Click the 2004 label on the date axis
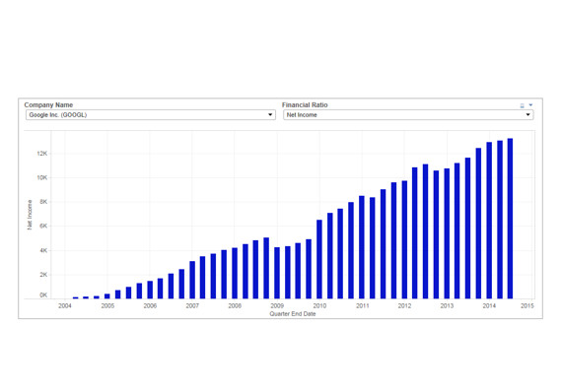The image size is (561, 392). [65, 306]
